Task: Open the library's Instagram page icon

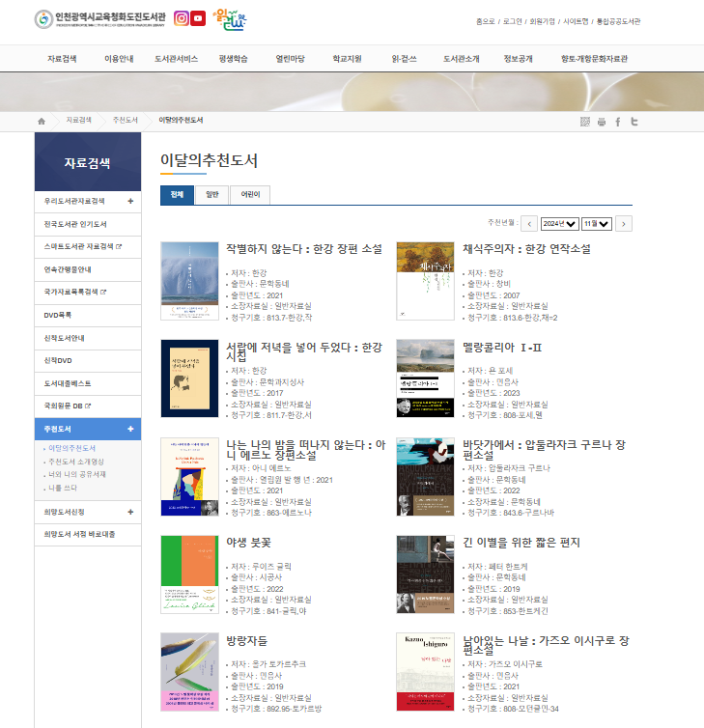Action: 180,18
